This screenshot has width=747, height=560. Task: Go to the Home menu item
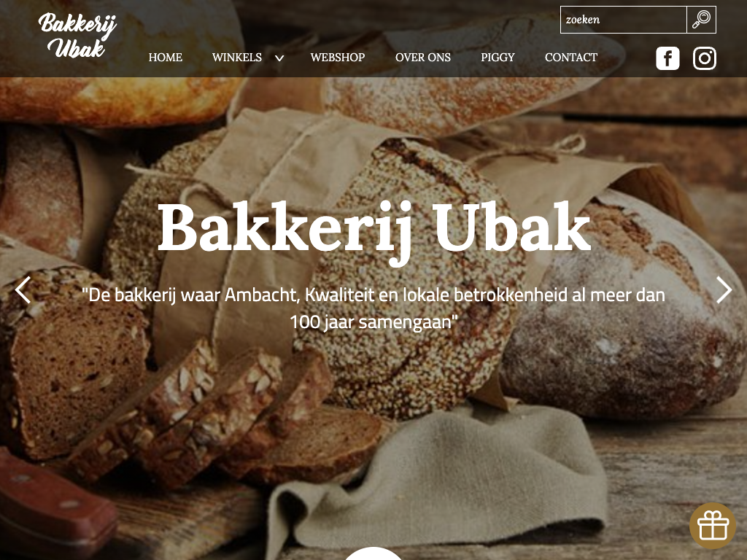[166, 57]
